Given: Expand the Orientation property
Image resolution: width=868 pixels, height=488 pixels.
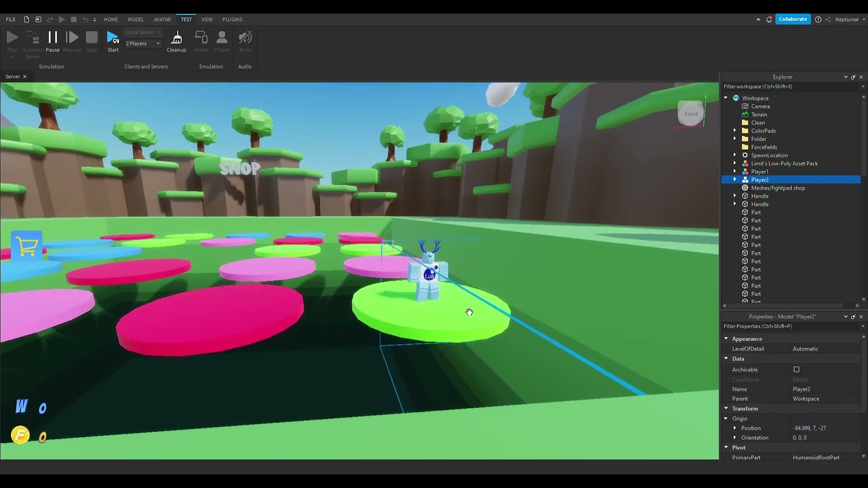Looking at the screenshot, I should (x=734, y=438).
